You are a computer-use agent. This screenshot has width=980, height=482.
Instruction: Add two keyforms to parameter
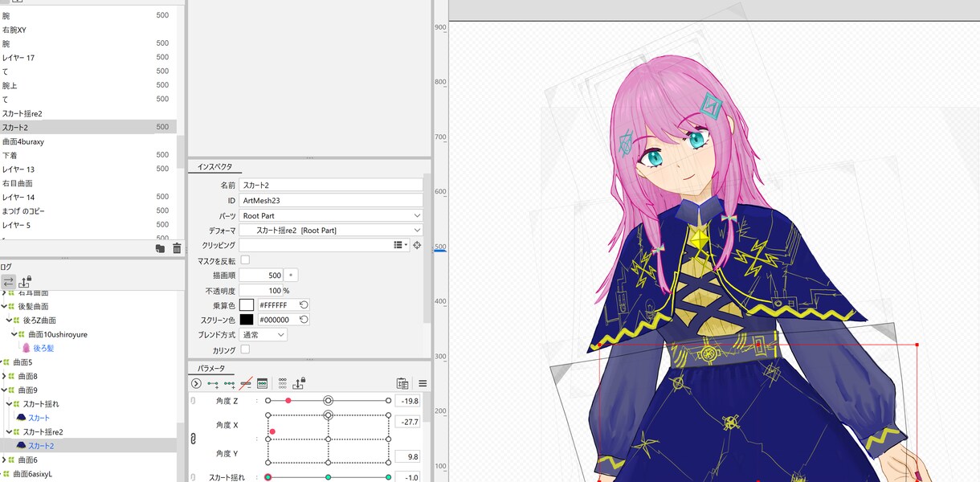(x=213, y=383)
